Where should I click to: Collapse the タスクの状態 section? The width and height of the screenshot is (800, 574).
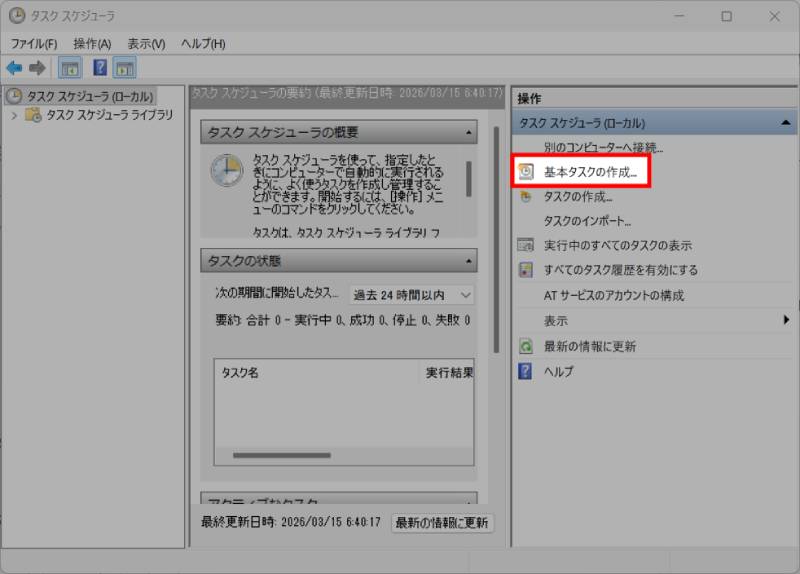(468, 261)
